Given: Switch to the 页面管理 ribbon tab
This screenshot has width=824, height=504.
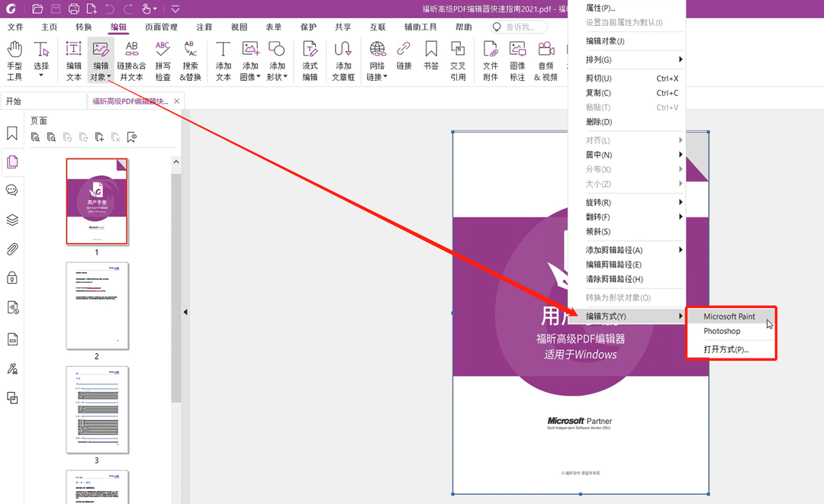Looking at the screenshot, I should (x=161, y=27).
